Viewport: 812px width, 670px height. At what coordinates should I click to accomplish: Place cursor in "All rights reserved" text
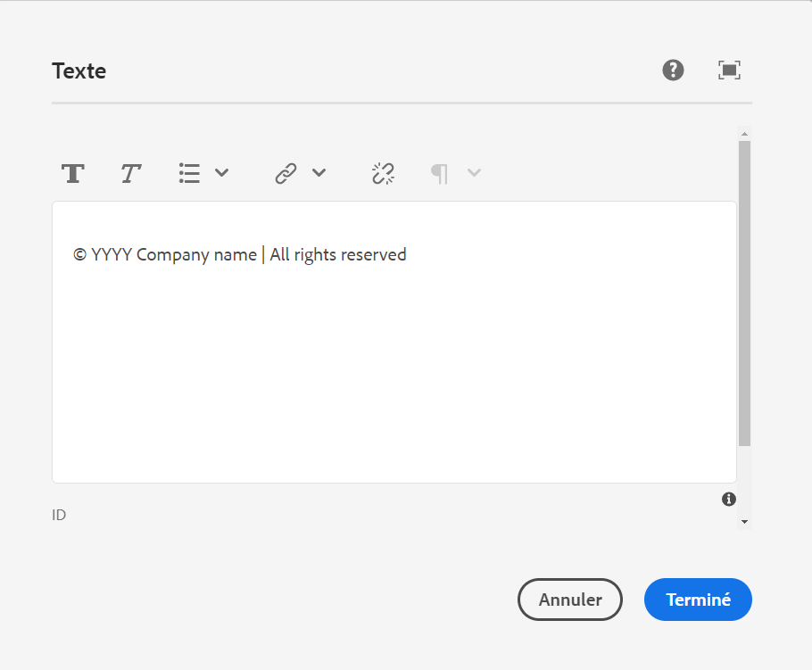click(x=338, y=255)
